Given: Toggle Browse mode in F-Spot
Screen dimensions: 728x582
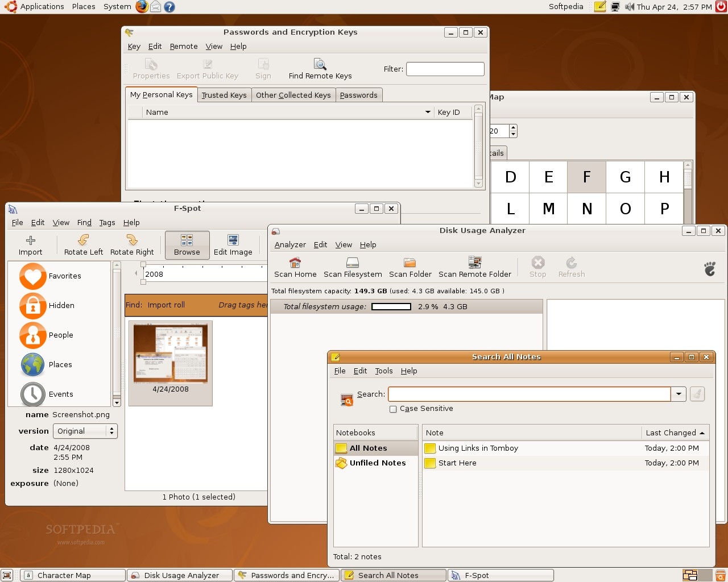Looking at the screenshot, I should (x=187, y=246).
